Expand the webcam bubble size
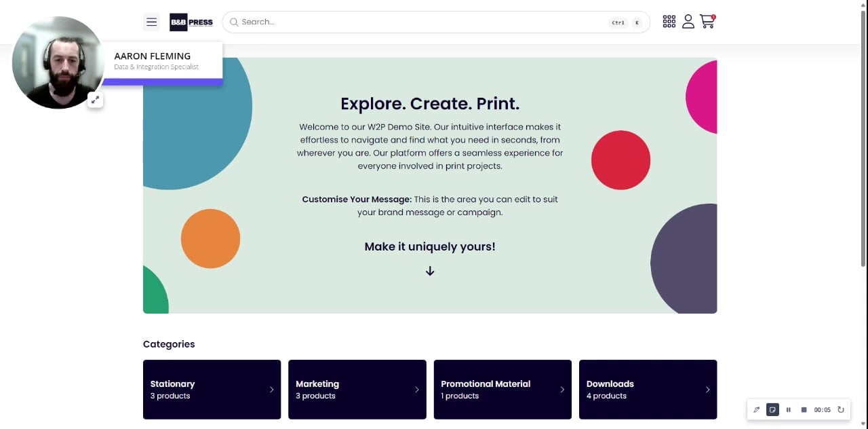The height and width of the screenshot is (429, 868). pyautogui.click(x=96, y=100)
